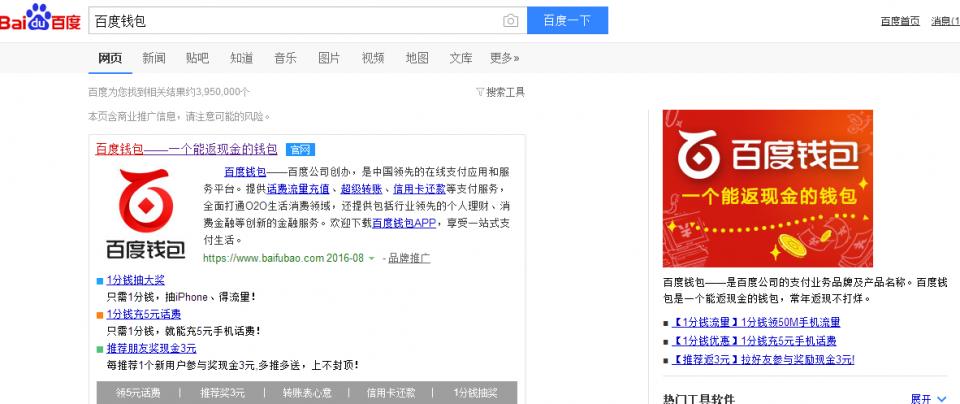Open 【1分钱优惠】1分钱充5元手机话费 link
This screenshot has height=404, width=960.
click(x=754, y=341)
